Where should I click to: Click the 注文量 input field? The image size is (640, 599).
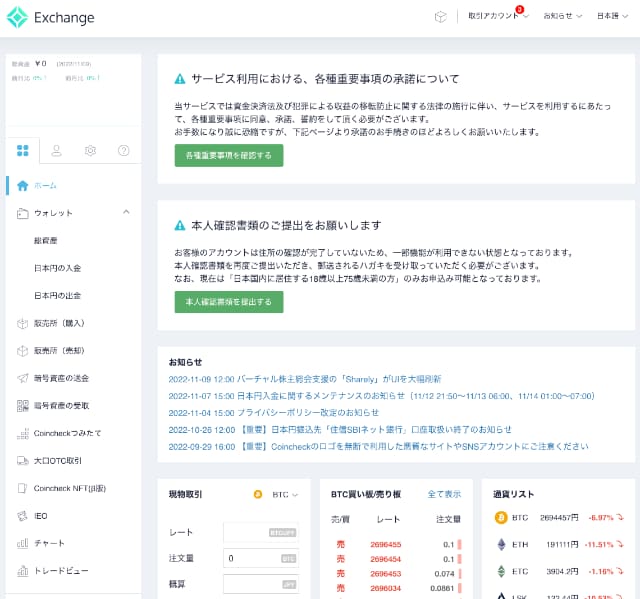[261, 558]
